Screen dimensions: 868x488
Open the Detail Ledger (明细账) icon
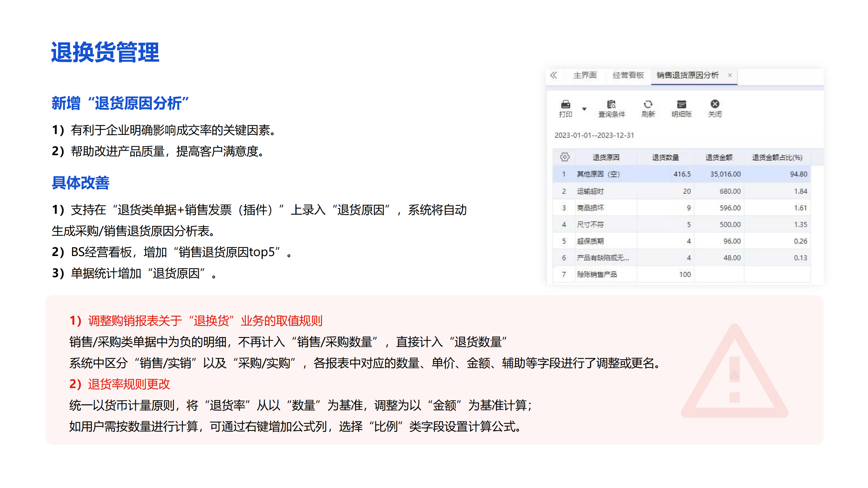pos(681,104)
